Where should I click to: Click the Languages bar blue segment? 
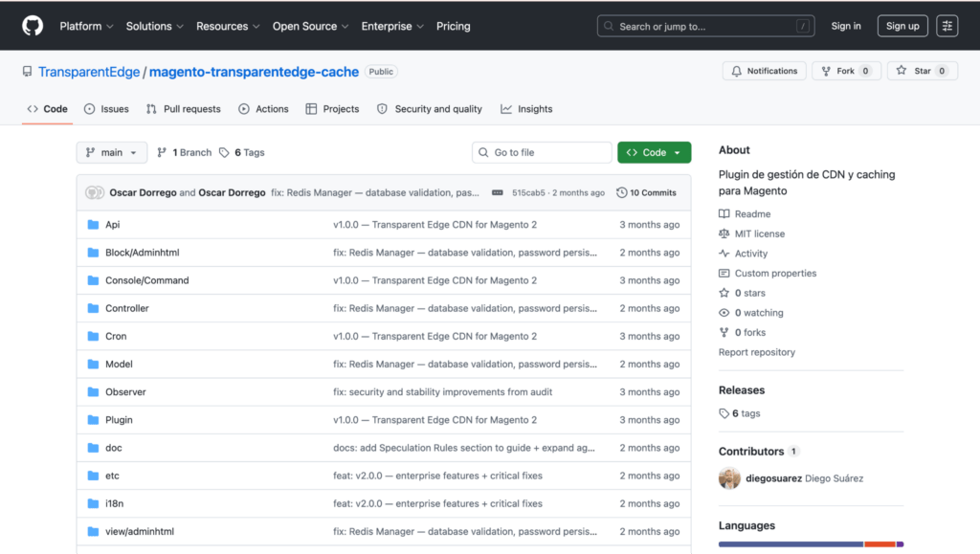click(x=791, y=544)
